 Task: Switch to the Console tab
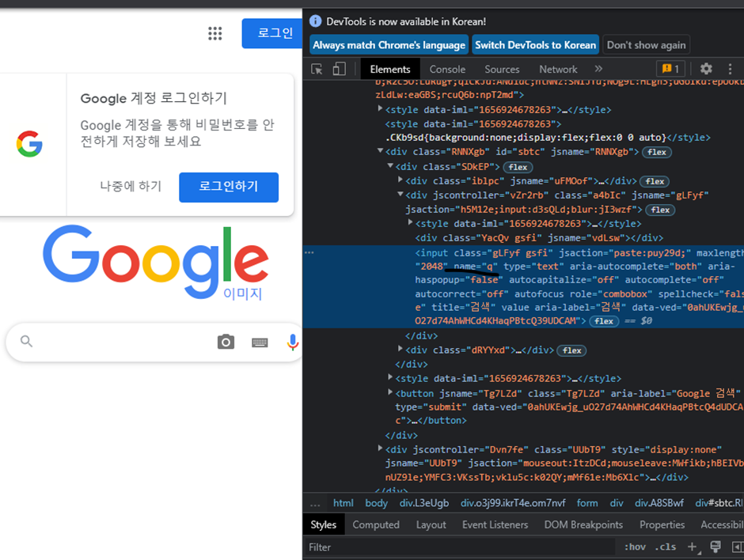447,69
